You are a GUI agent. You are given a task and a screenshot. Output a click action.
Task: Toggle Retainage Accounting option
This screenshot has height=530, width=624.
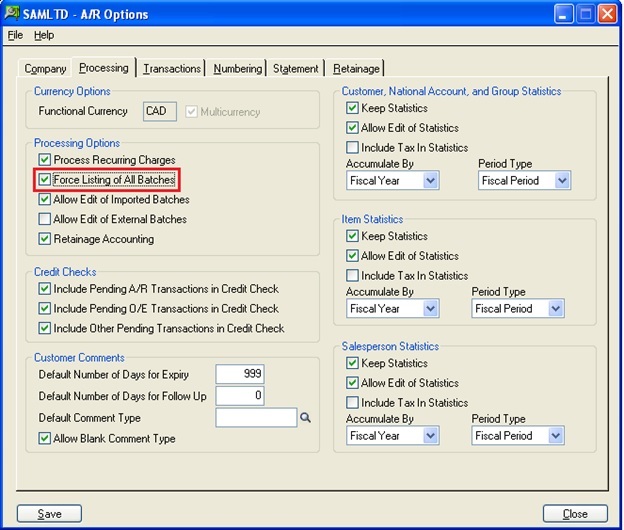(x=45, y=239)
